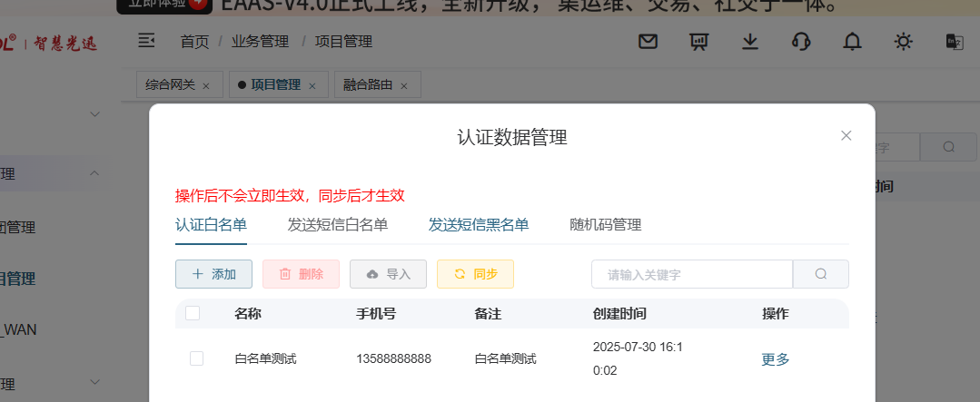Click the download arrow icon in header
Image resolution: width=980 pixels, height=402 pixels.
[749, 42]
